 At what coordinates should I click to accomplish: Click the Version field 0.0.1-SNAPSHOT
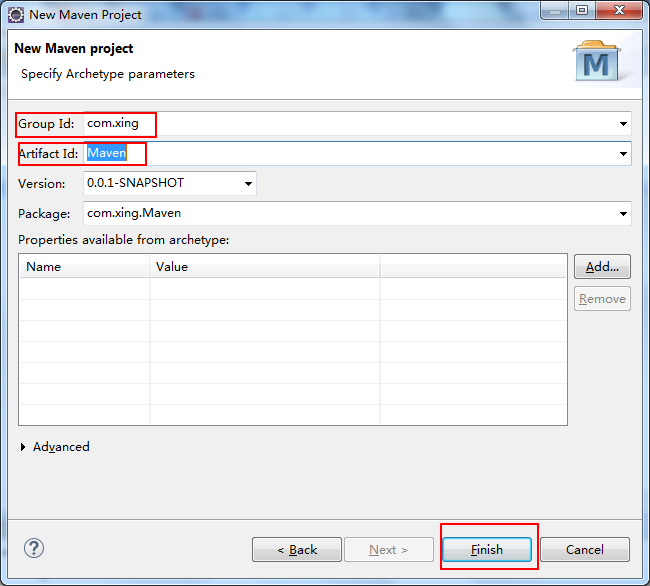tap(170, 183)
